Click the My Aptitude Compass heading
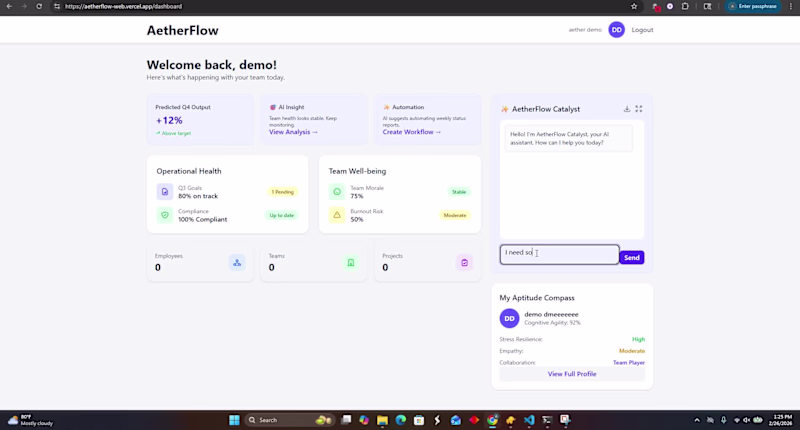 click(537, 298)
